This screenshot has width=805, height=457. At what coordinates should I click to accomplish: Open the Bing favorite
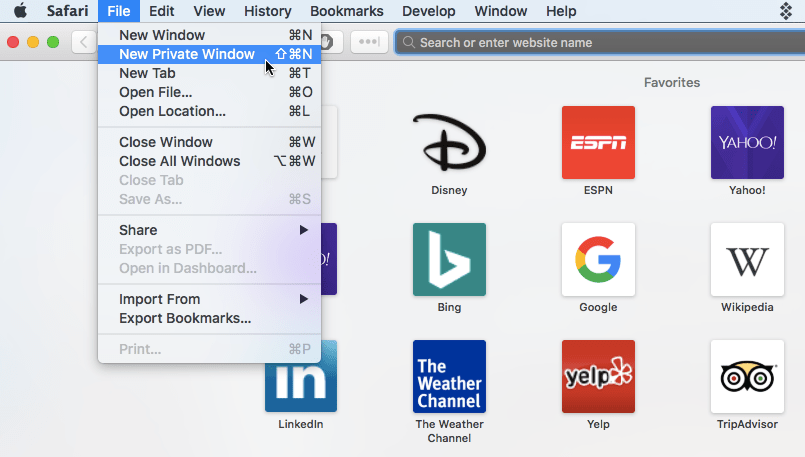tap(449, 259)
